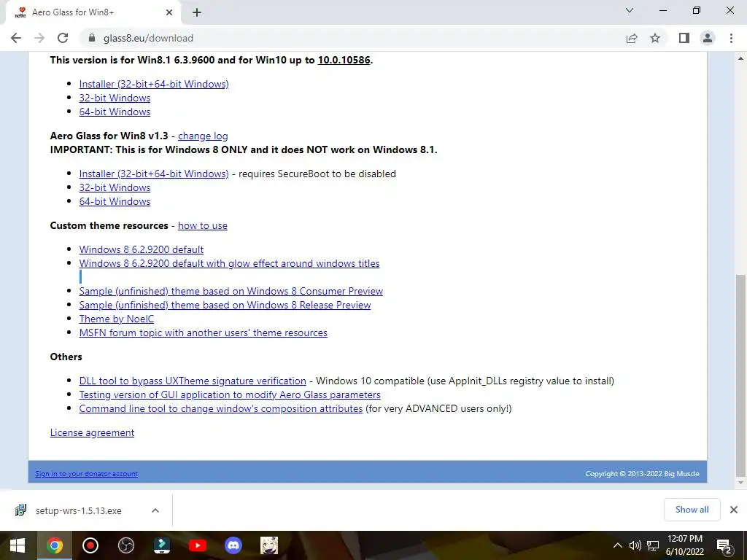Expand options for setup-wrs-1.5.13.exe download
Image resolution: width=747 pixels, height=560 pixels.
(155, 510)
